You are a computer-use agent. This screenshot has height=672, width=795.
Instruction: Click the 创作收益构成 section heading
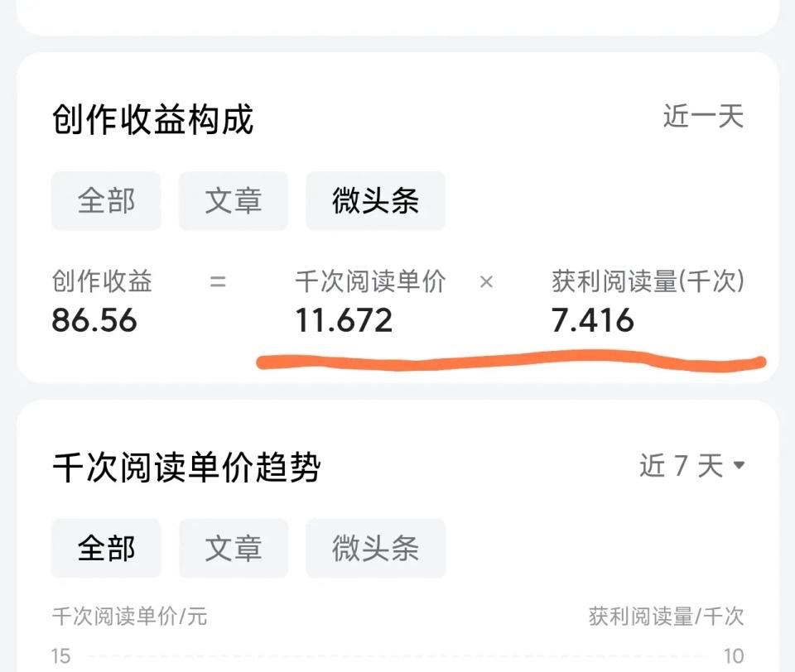coord(153,119)
